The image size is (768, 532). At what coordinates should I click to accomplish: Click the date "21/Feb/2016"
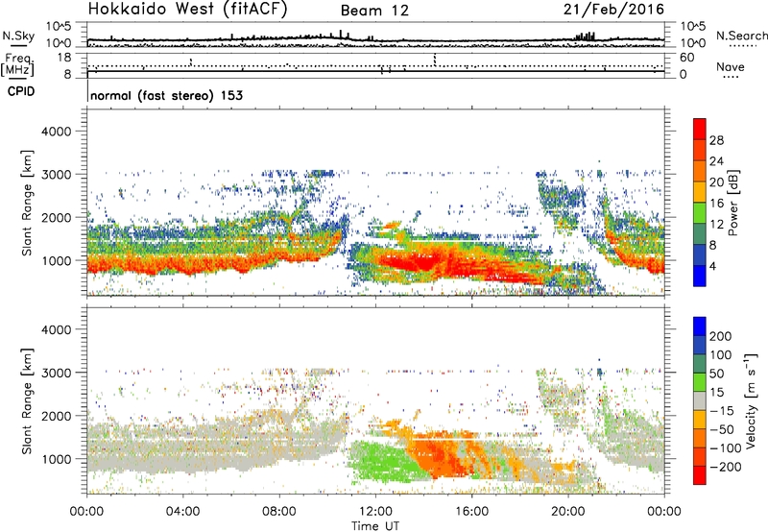coord(613,10)
